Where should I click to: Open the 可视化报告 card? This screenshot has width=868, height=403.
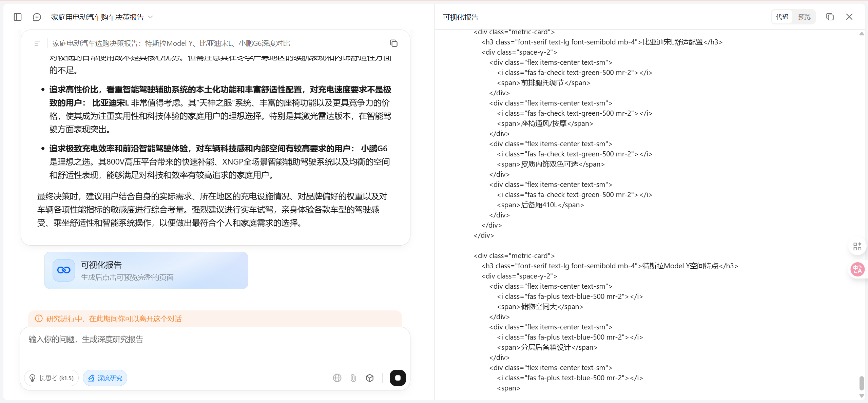146,270
